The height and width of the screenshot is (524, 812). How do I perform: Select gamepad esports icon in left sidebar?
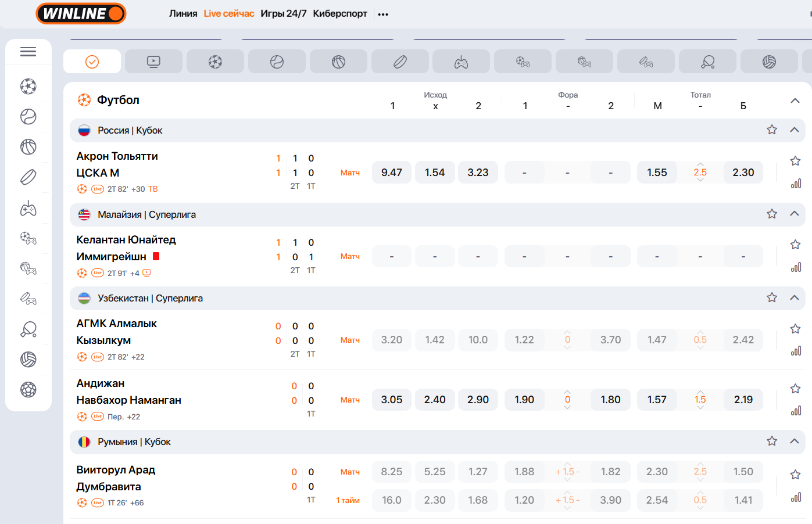(x=28, y=208)
